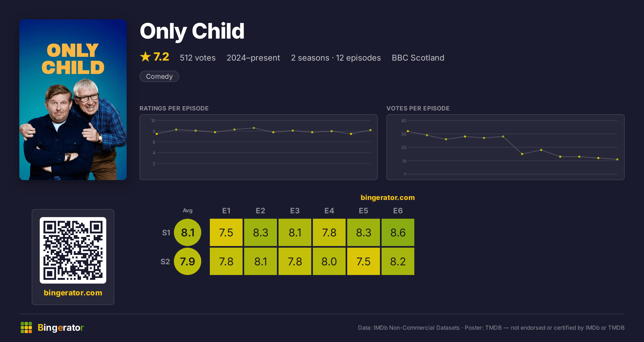
Task: Click the S2 average 7.9 circle
Action: (x=188, y=261)
